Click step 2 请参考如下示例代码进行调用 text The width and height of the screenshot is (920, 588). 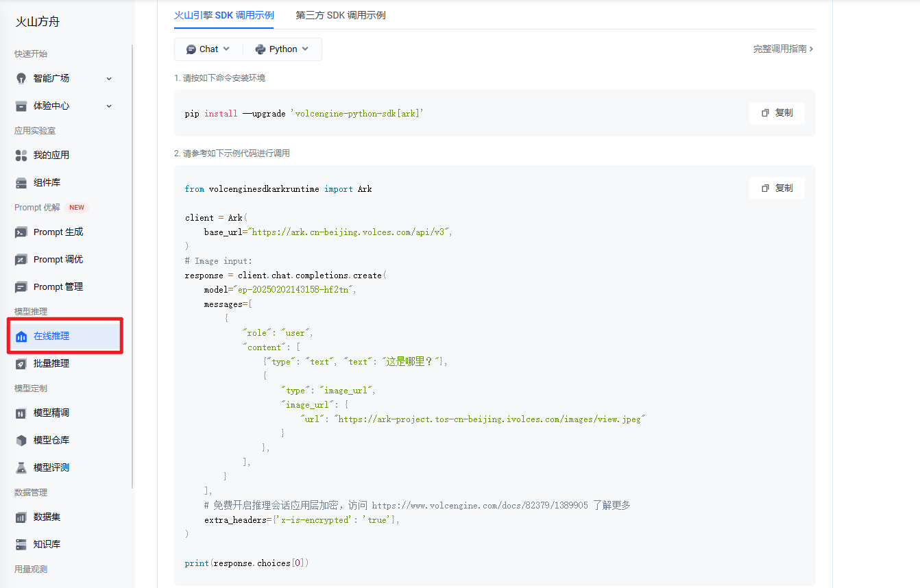tap(232, 154)
